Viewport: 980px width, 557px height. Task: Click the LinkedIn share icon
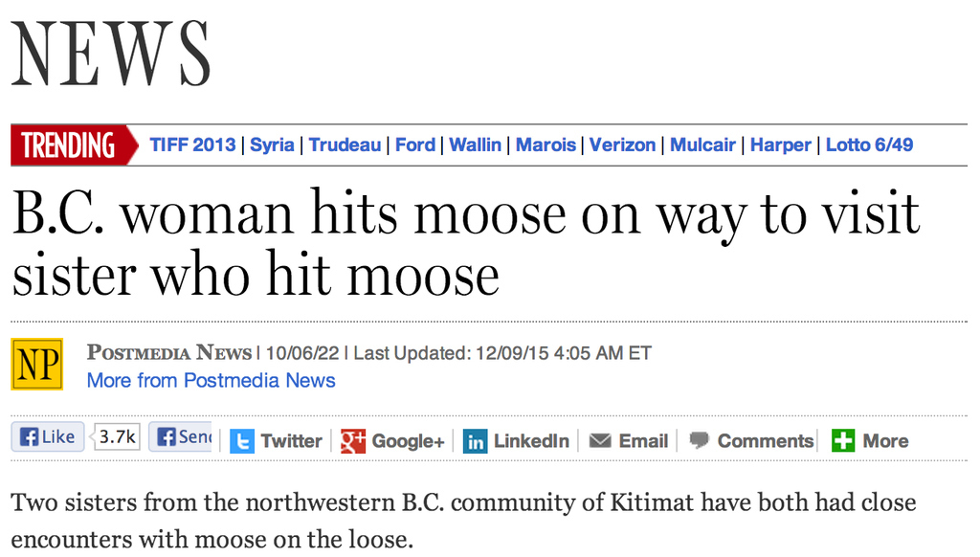tap(475, 441)
